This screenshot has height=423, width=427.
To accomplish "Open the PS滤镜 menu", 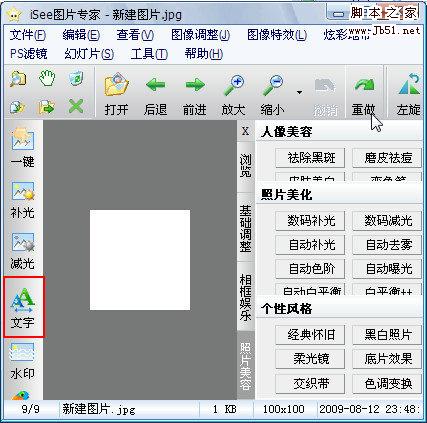I will point(29,54).
